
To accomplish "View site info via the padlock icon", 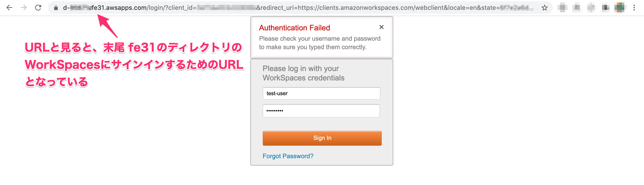I will click(x=56, y=8).
